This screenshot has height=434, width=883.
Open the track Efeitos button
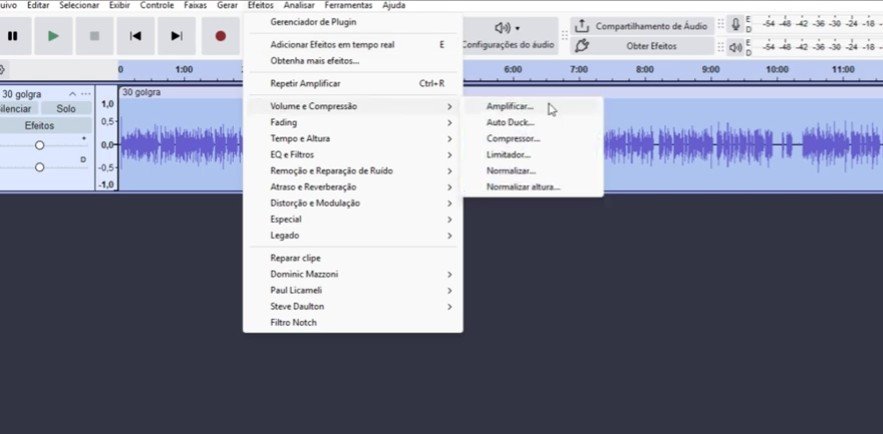[40, 126]
